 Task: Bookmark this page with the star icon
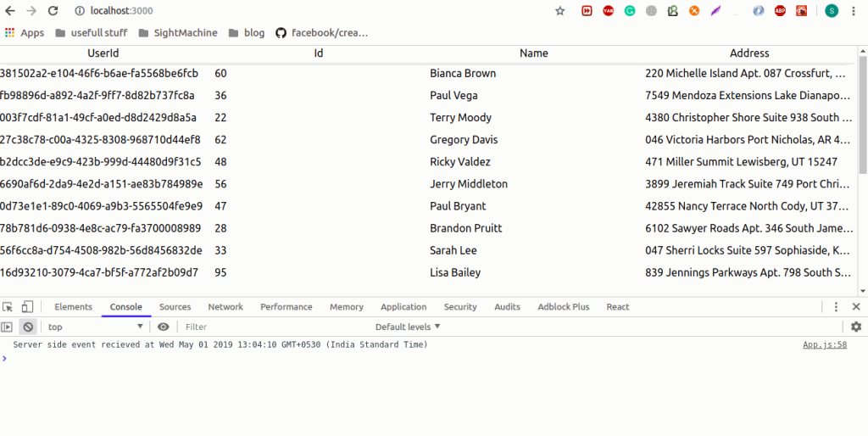(560, 10)
